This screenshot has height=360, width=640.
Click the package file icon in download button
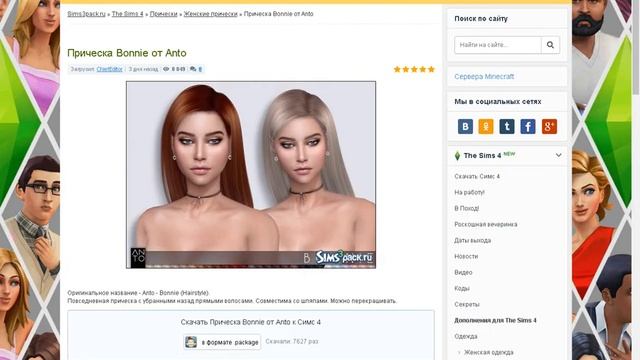191,342
